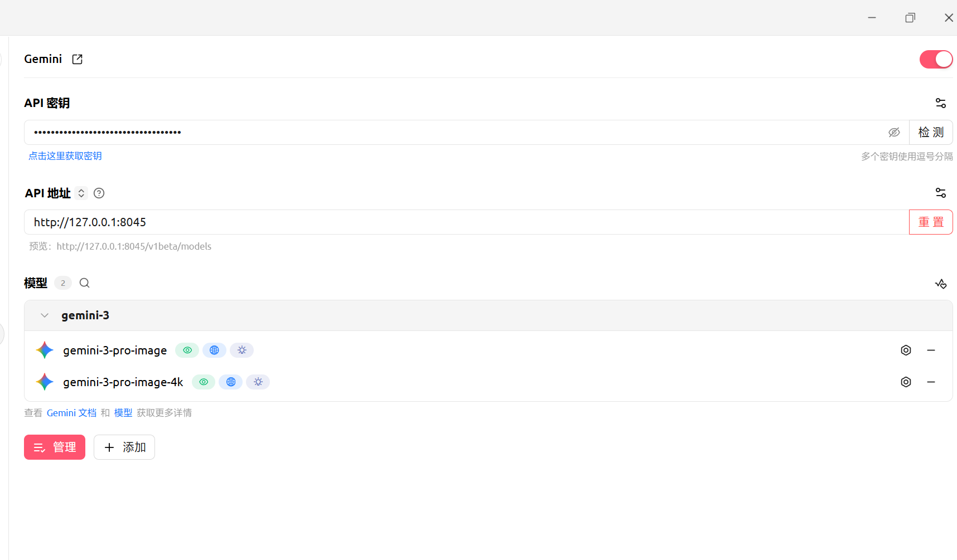Open Gemini provider external link icon
This screenshot has height=560, width=957.
pos(78,59)
